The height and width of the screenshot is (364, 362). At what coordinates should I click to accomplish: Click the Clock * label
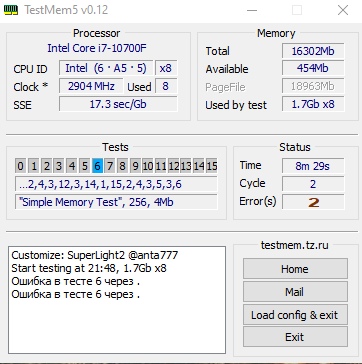pyautogui.click(x=31, y=87)
